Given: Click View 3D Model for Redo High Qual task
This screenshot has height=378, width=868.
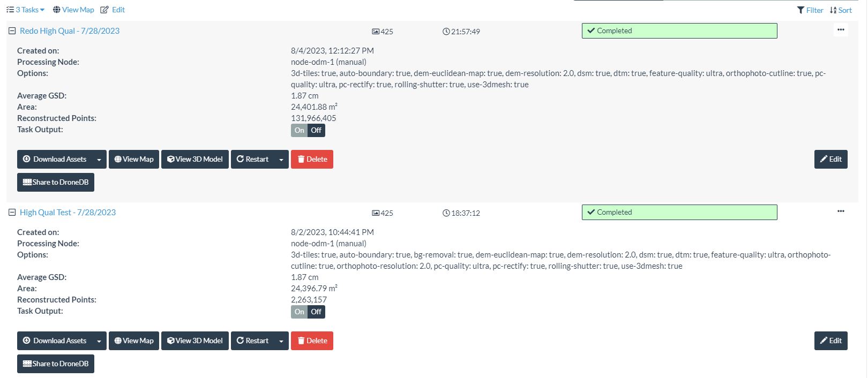Looking at the screenshot, I should click(x=195, y=159).
